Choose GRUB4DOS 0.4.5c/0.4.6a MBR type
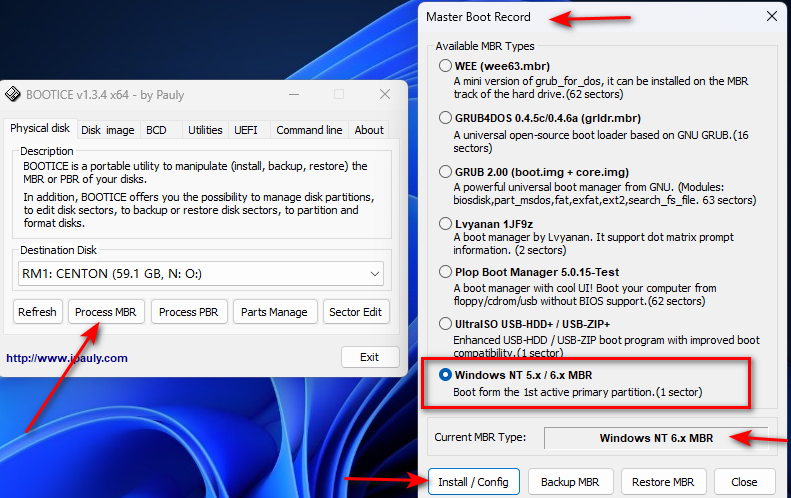 (x=445, y=118)
